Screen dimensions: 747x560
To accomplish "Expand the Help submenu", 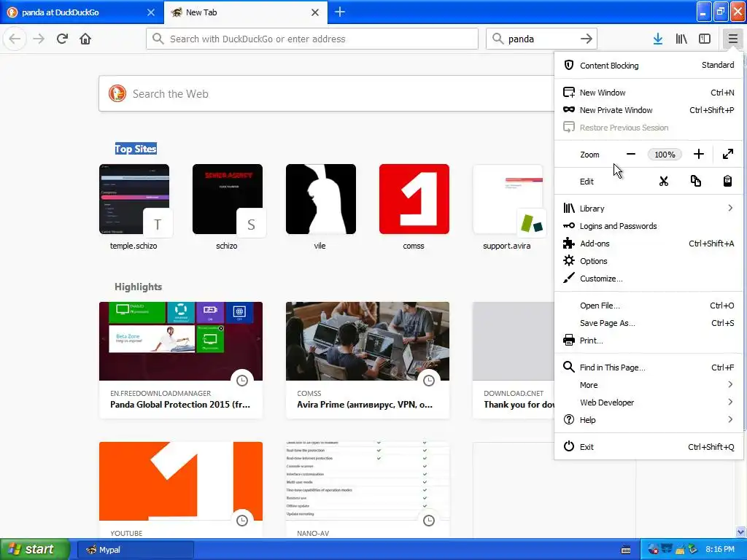I will click(649, 420).
